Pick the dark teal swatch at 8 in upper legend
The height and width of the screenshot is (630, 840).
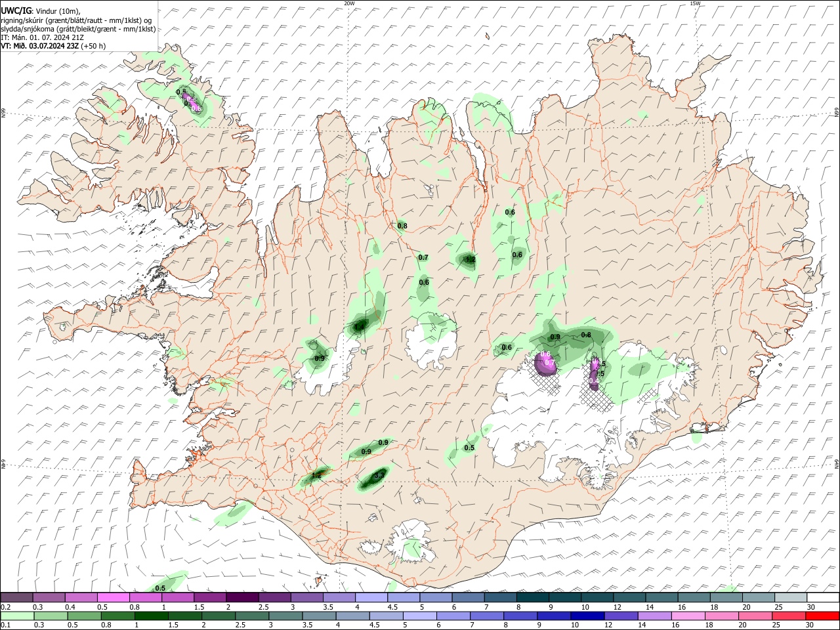click(533, 598)
